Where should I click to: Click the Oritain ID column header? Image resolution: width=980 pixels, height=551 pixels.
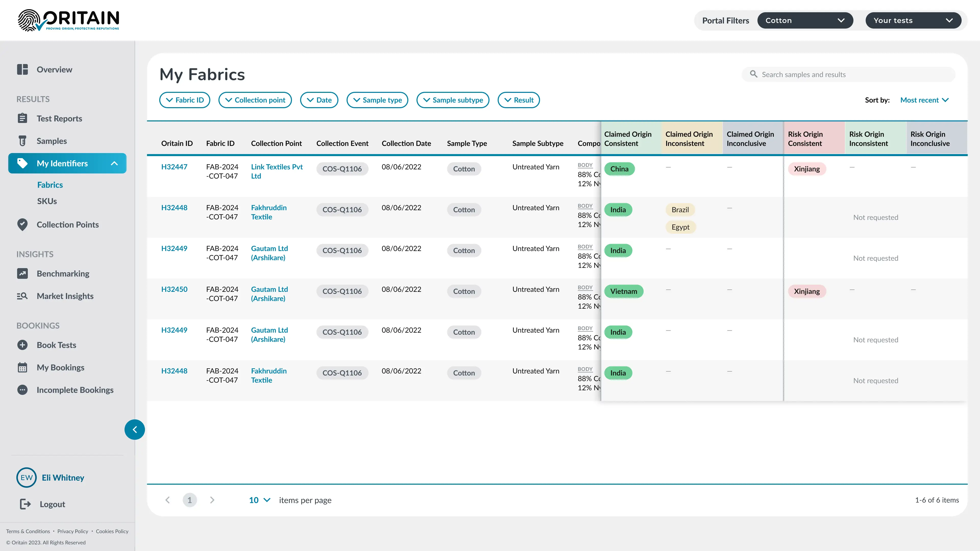click(177, 143)
